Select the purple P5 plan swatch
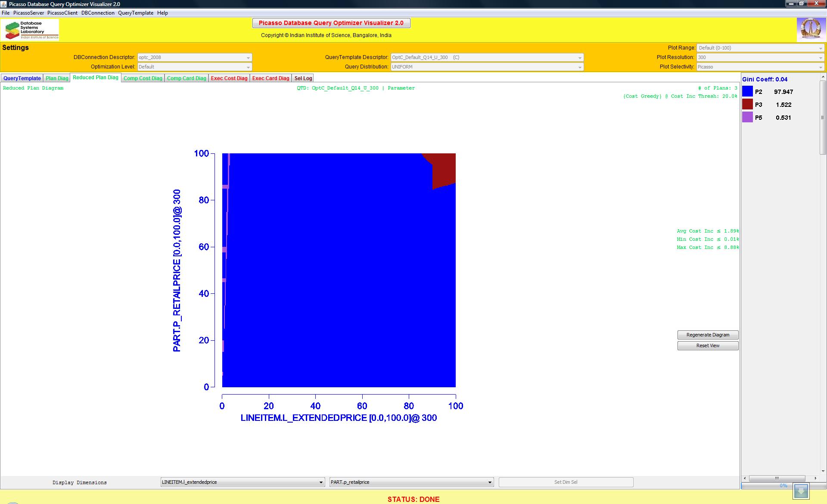The image size is (827, 504). 747,117
